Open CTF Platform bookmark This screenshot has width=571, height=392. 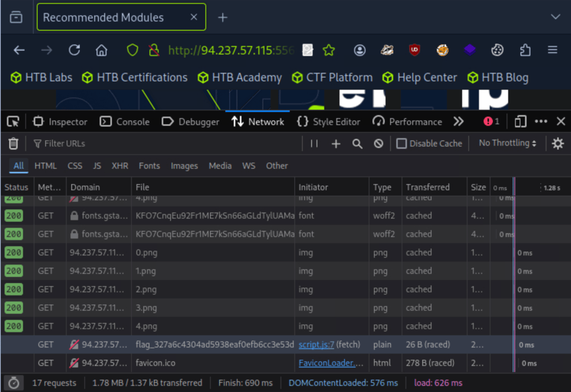coord(332,78)
